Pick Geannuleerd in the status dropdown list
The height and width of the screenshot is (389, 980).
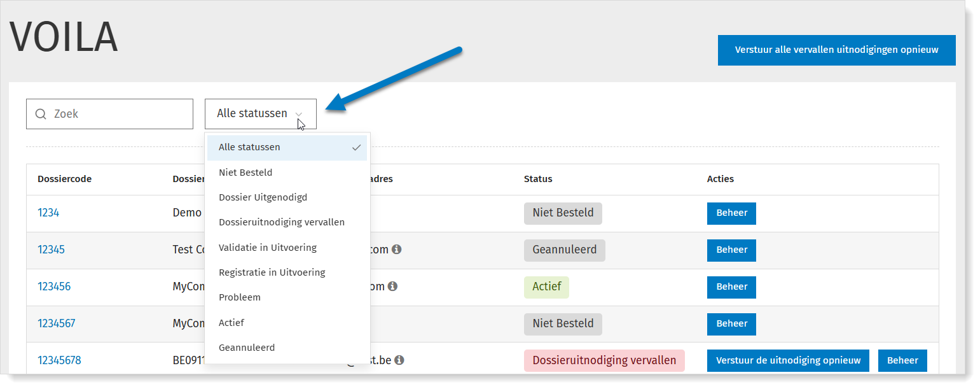click(287, 348)
